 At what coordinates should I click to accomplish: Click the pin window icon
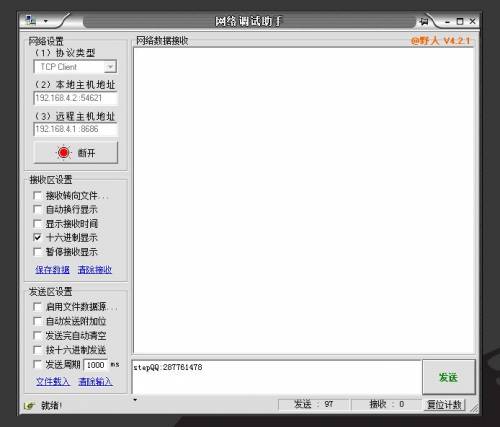[424, 21]
